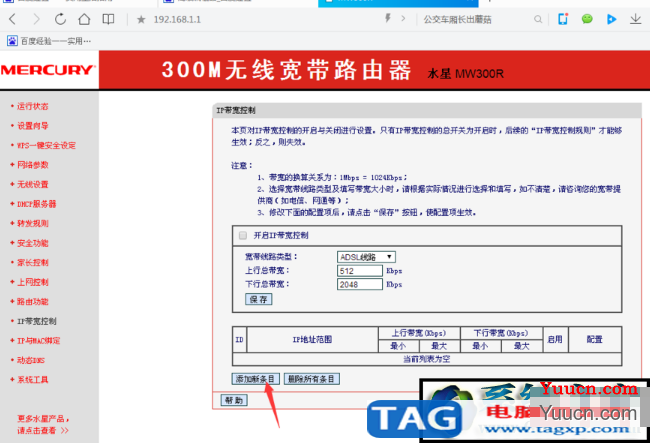The image size is (650, 443).
Task: Expand 系统工具 menu
Action: tap(32, 380)
